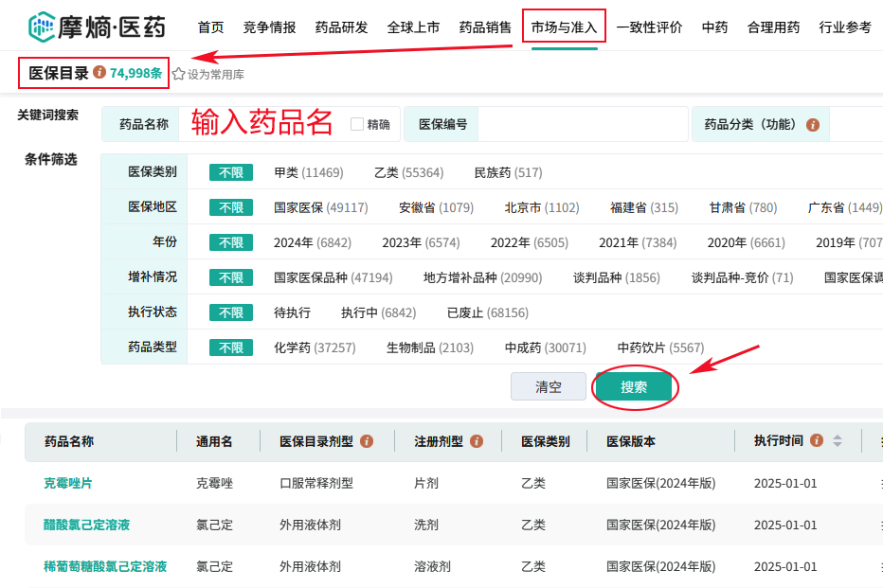Viewport: 883px width, 588px height.
Task: Click the info icon next to 药品分类（功能）
Action: (x=815, y=124)
